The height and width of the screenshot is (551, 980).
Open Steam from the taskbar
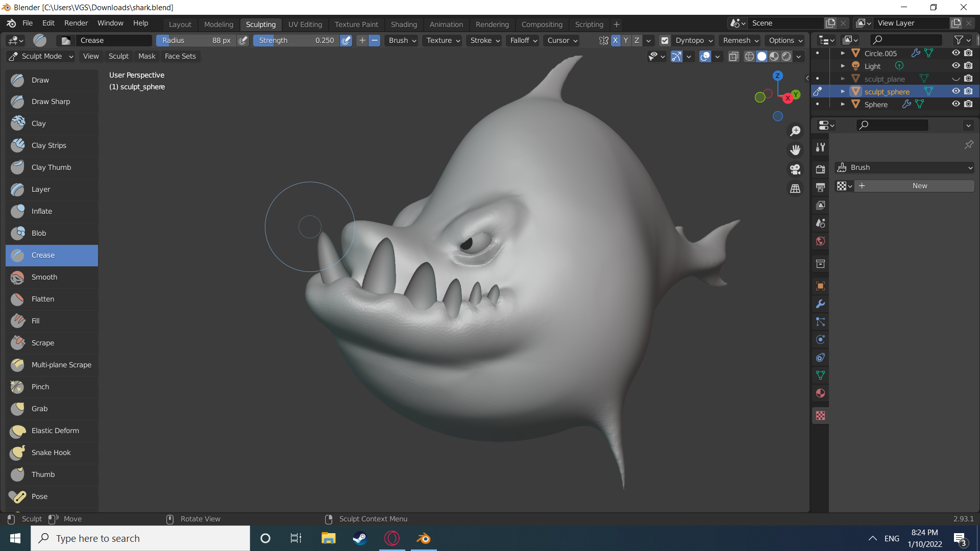point(360,538)
